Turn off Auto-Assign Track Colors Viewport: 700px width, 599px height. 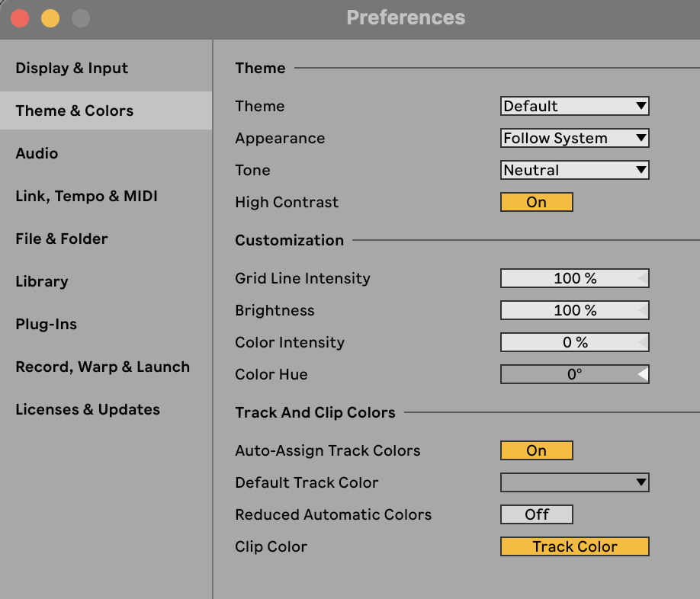tap(536, 450)
